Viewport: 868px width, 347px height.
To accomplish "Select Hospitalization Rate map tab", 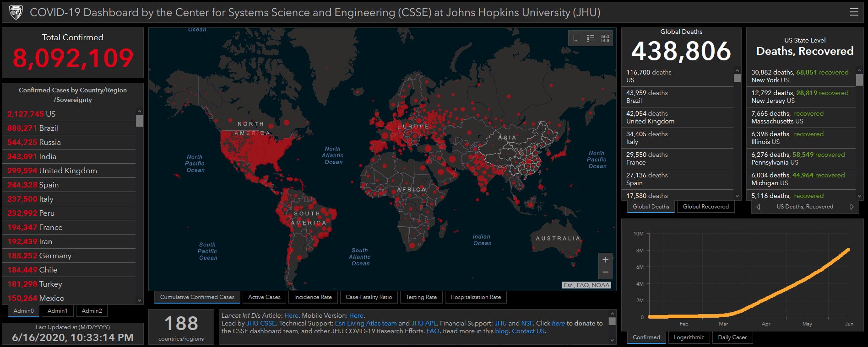I will [x=476, y=297].
